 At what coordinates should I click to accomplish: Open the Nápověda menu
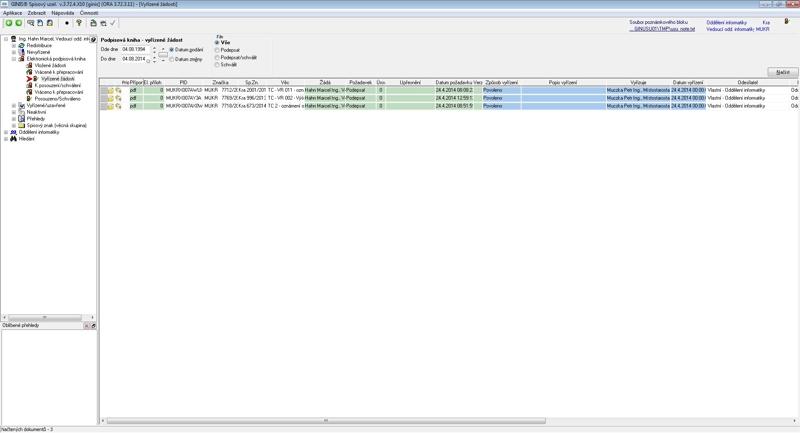[62, 12]
